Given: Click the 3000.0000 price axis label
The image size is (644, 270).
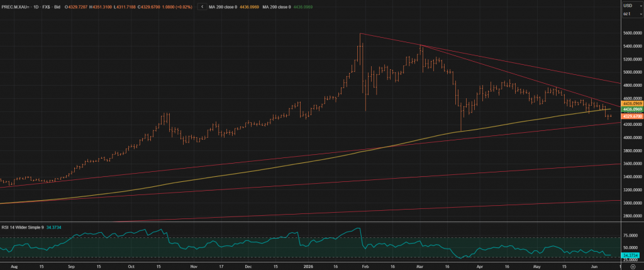Looking at the screenshot, I should 633,203.
